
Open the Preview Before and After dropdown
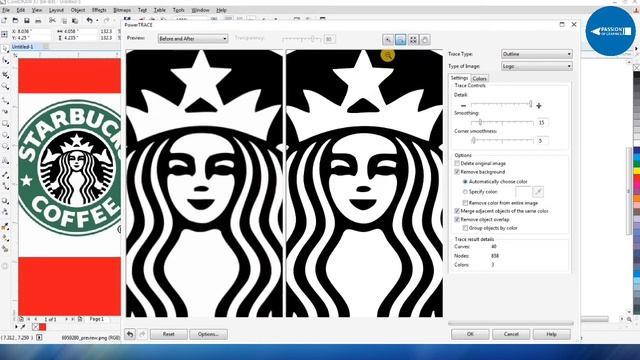[x=193, y=39]
